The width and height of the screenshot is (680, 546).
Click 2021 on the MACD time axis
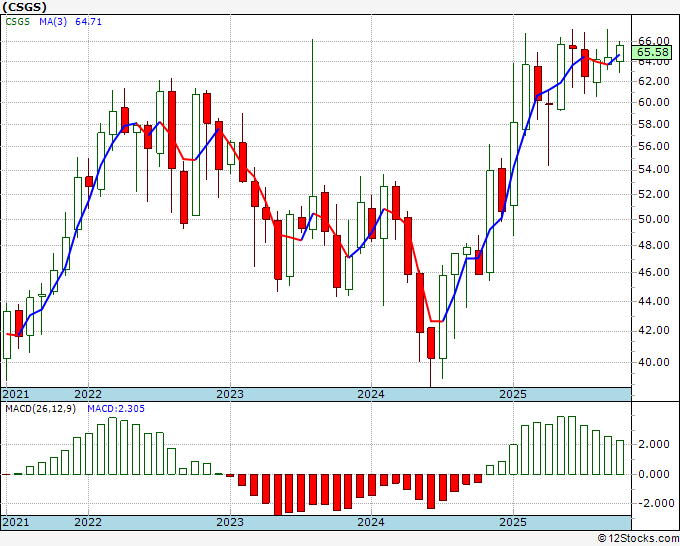pos(15,522)
